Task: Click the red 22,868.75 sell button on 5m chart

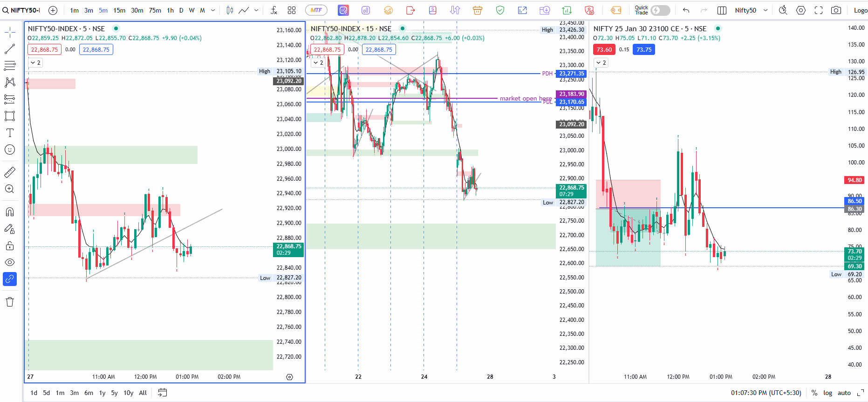Action: pyautogui.click(x=45, y=49)
